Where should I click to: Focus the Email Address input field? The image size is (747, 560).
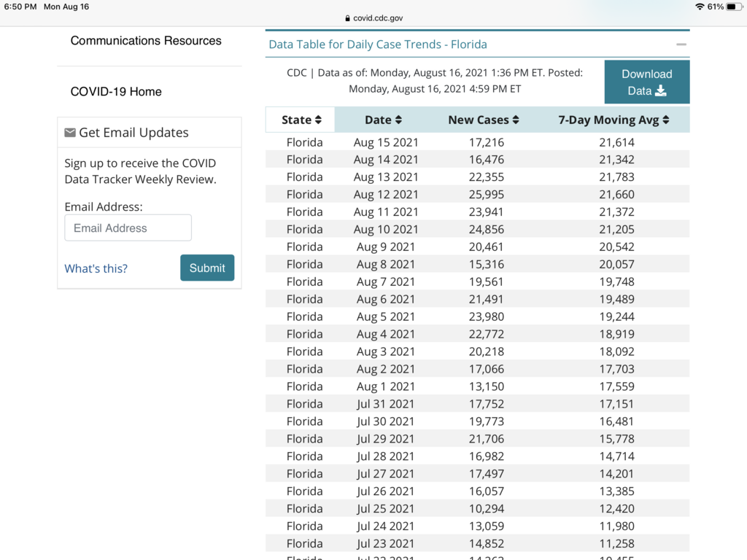[x=128, y=228]
